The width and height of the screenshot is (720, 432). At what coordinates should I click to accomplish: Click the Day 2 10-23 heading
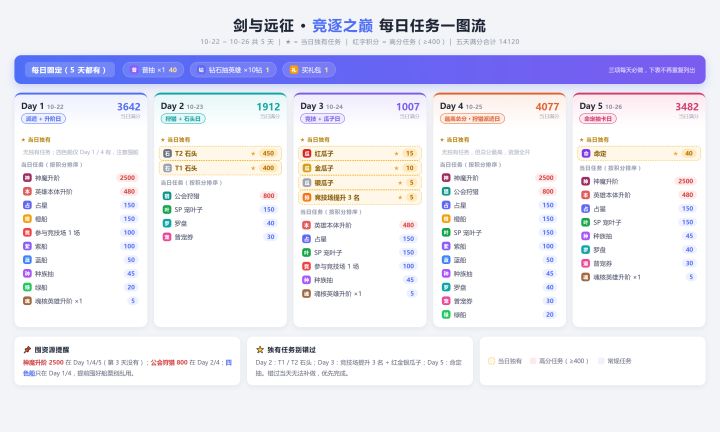point(182,106)
